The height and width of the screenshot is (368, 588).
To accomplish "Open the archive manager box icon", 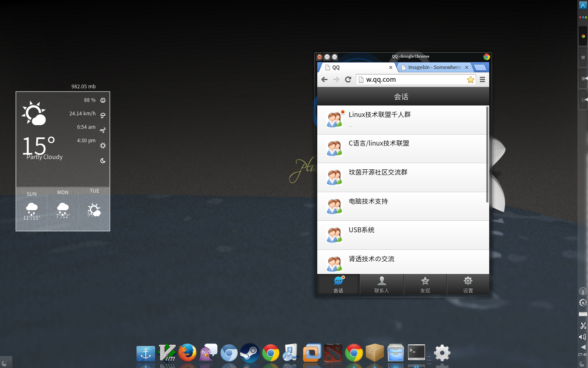I will click(x=375, y=352).
